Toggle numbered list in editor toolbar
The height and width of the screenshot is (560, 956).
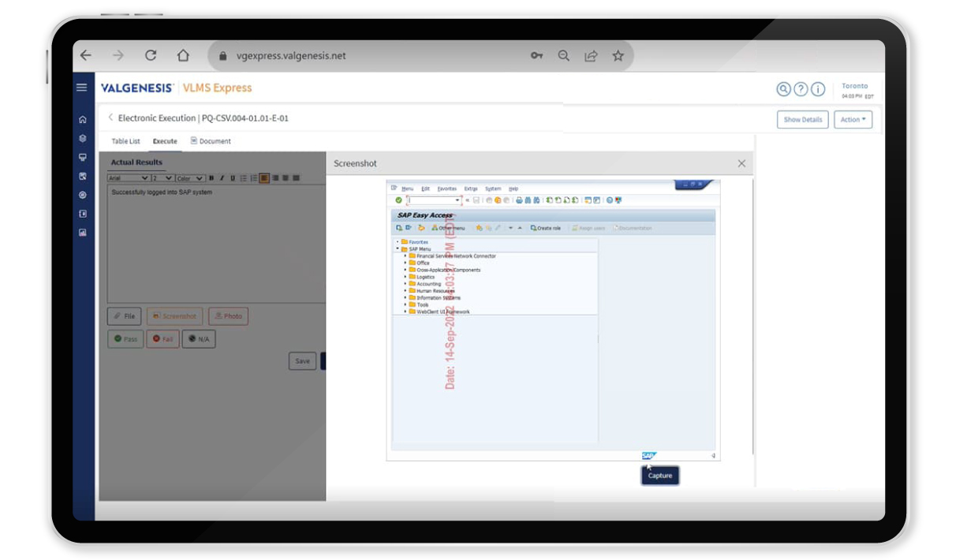click(254, 178)
